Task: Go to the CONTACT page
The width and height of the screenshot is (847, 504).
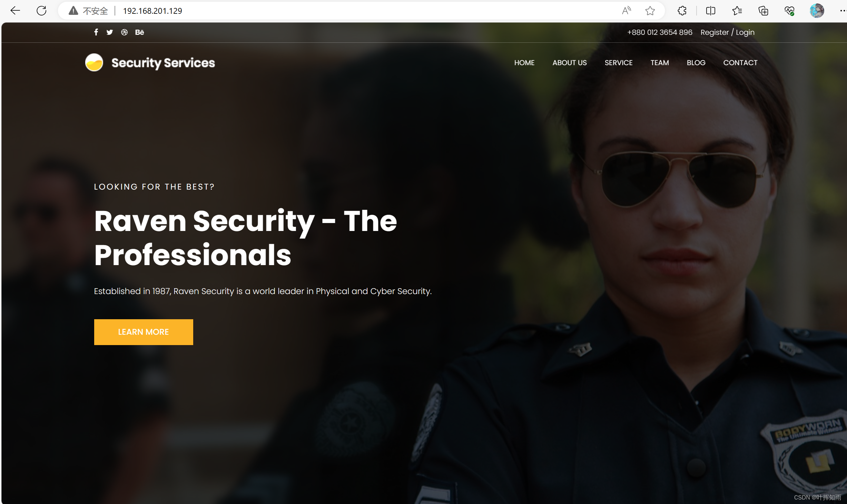Action: [740, 63]
